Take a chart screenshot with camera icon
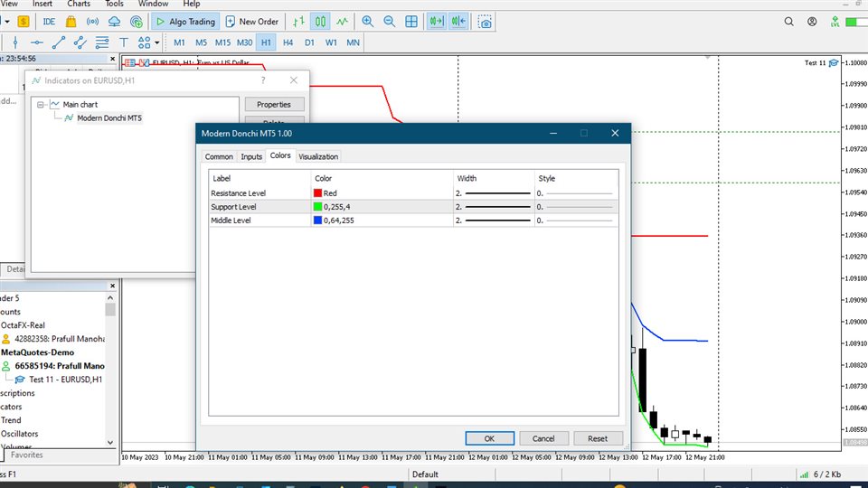Viewport: 868px width, 488px height. (x=486, y=21)
